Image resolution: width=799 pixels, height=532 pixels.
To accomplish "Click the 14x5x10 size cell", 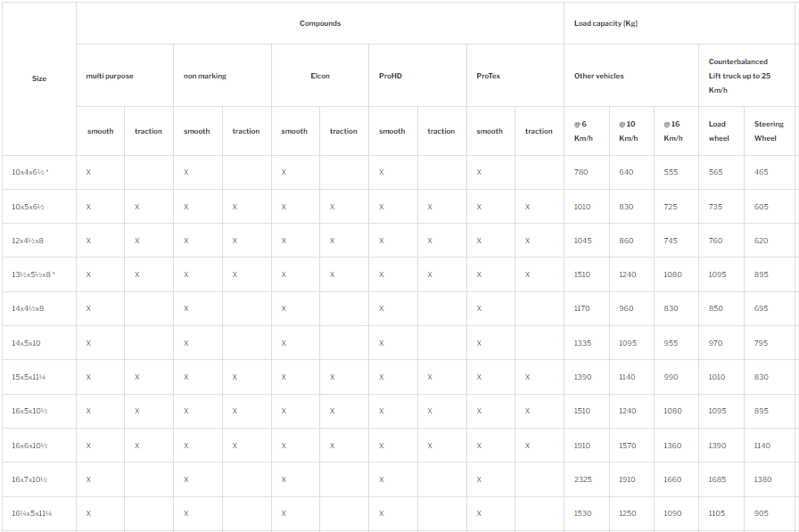I will coord(27,343).
